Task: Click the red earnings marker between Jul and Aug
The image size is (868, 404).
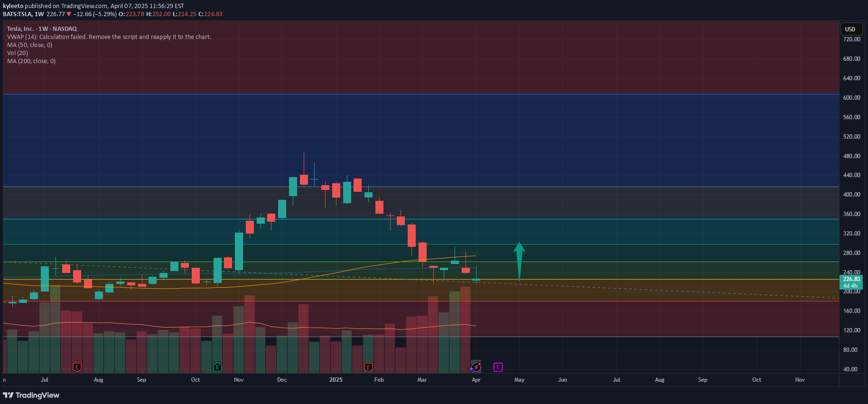Action: point(77,367)
